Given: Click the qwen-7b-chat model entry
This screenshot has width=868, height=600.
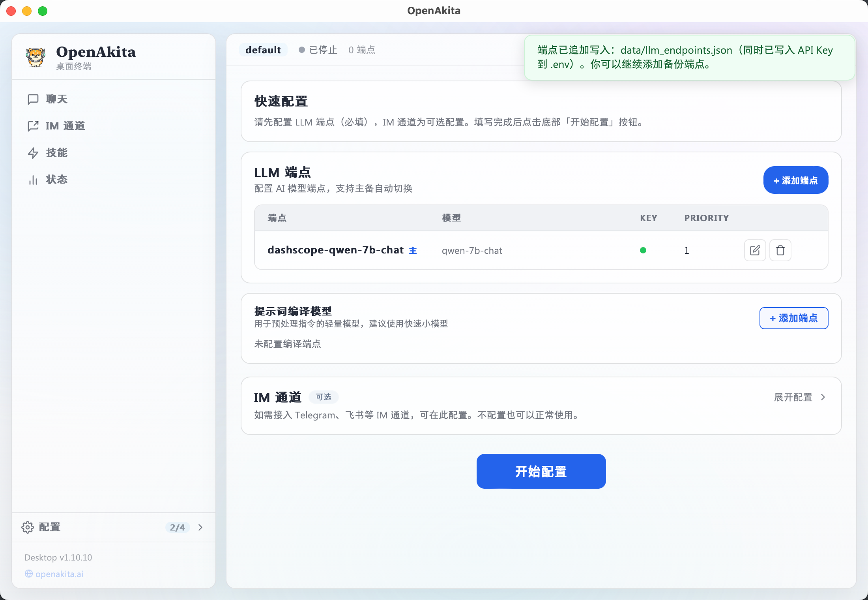Looking at the screenshot, I should (x=472, y=250).
